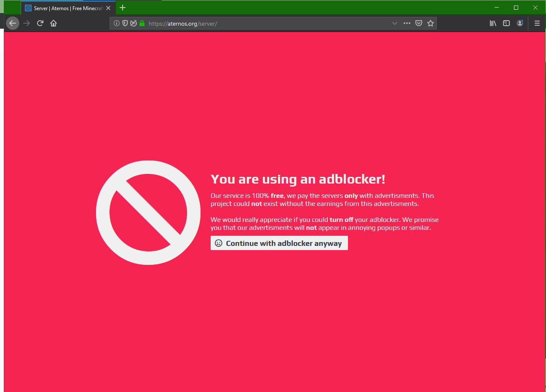Viewport: 546px width, 392px height.
Task: Click the forward navigation arrow
Action: [x=27, y=23]
